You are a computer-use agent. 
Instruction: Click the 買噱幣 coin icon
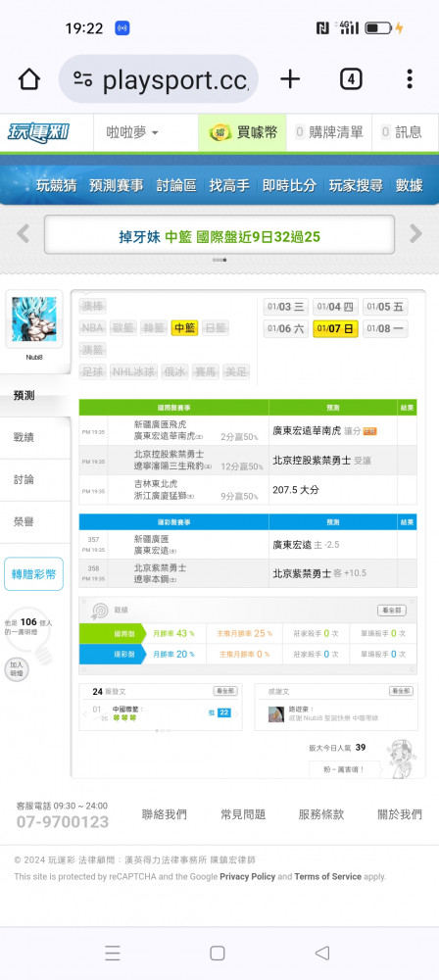[x=219, y=132]
